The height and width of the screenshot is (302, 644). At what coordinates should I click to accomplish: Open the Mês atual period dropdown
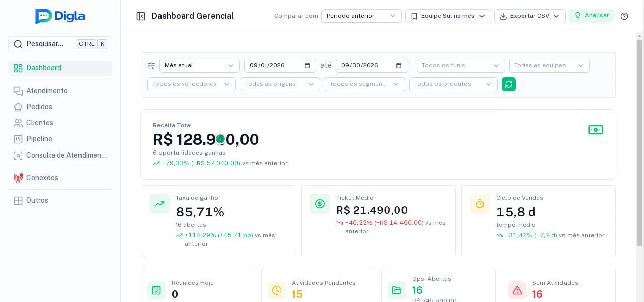(200, 66)
